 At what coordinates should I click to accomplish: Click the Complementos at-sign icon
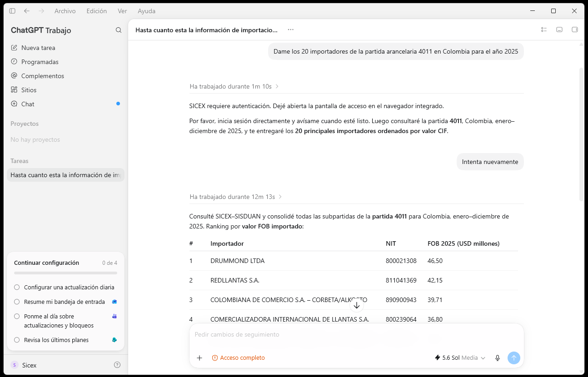14,76
